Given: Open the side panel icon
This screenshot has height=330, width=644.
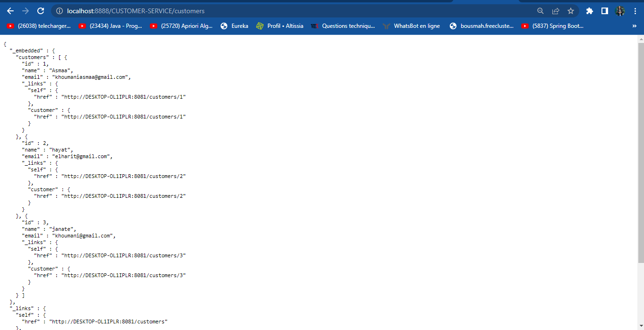Looking at the screenshot, I should pyautogui.click(x=605, y=10).
